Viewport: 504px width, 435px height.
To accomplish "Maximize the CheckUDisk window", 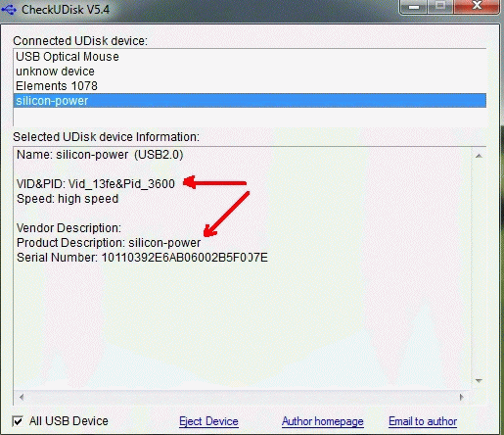I will [440, 6].
